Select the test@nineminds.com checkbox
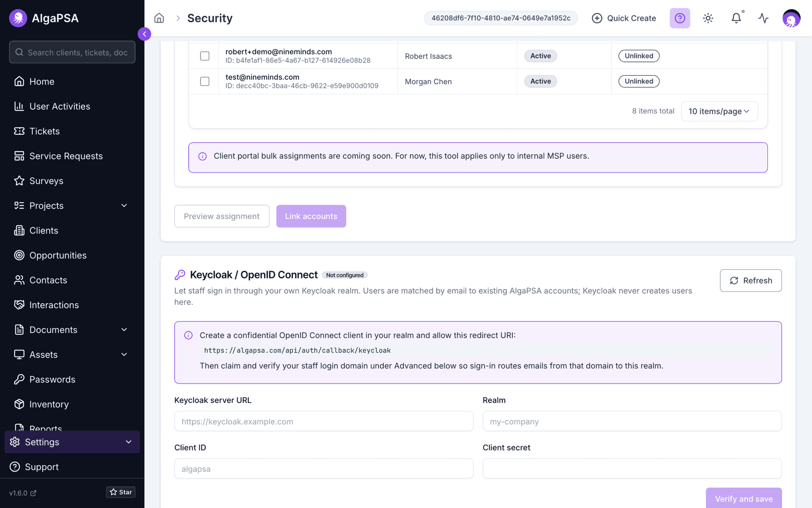This screenshot has width=812, height=508. (x=205, y=81)
